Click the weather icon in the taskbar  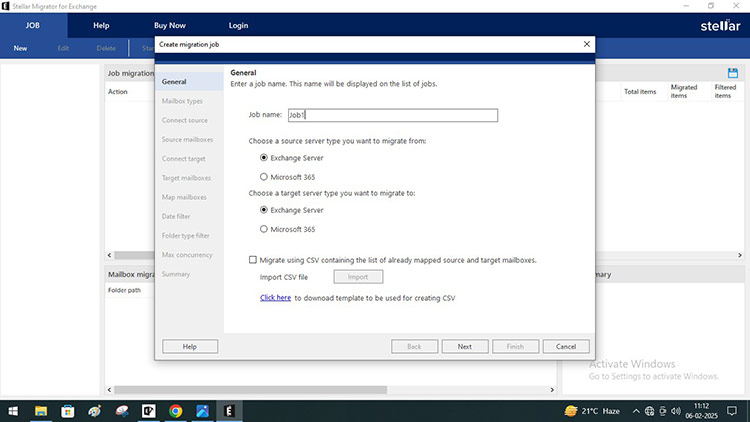571,410
